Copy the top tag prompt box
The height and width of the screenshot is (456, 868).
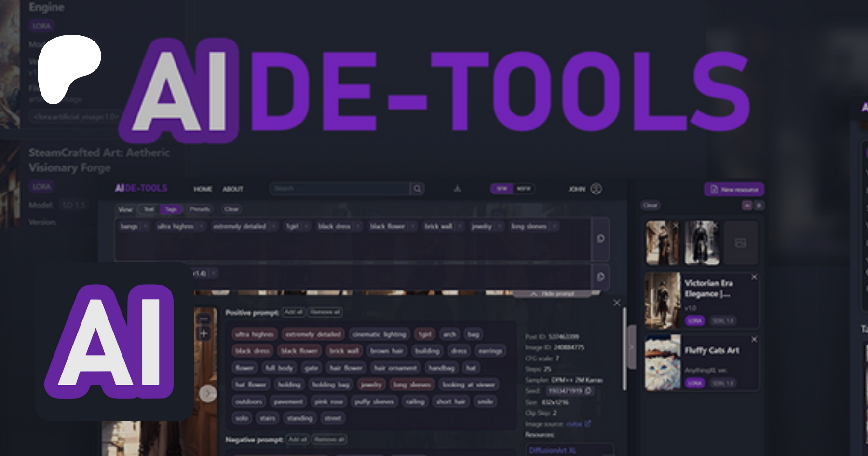[600, 238]
